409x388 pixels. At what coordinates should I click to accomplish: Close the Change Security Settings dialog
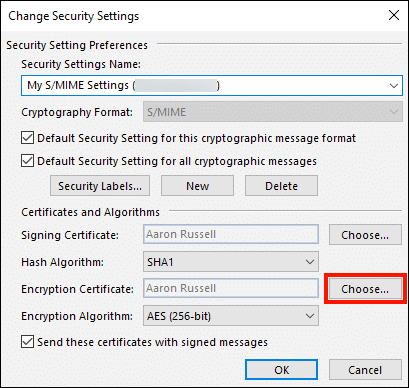pos(394,15)
